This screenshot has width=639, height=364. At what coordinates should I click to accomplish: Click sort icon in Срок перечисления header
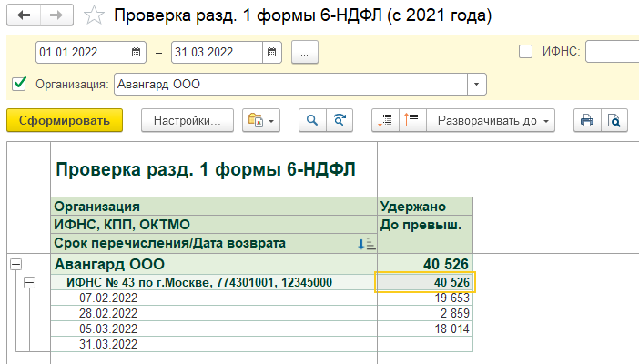(x=366, y=244)
